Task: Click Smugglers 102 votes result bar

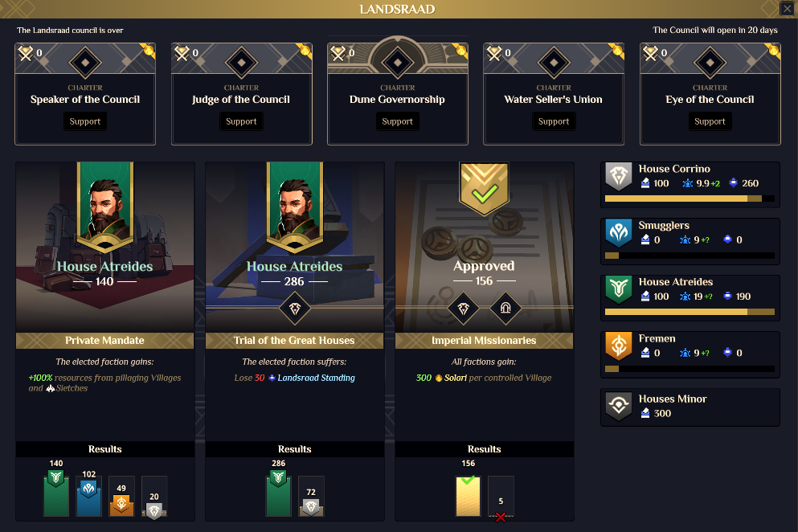Action: [x=88, y=497]
